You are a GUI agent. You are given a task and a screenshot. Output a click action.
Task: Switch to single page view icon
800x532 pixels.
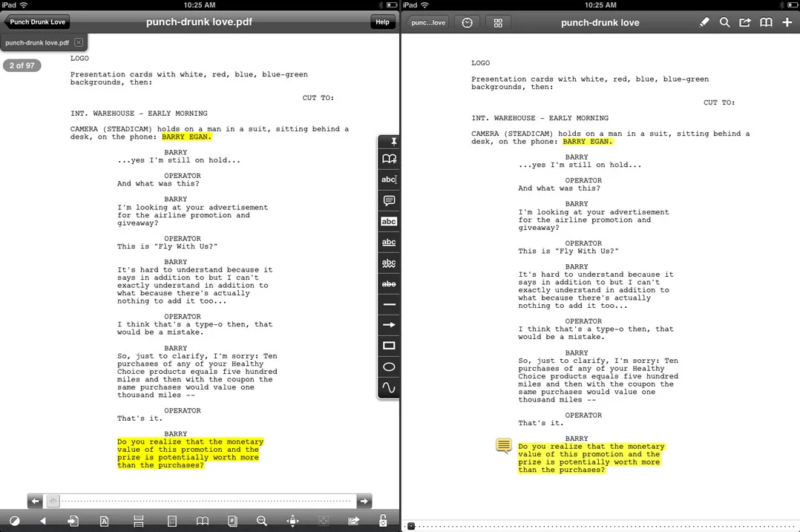(x=172, y=521)
